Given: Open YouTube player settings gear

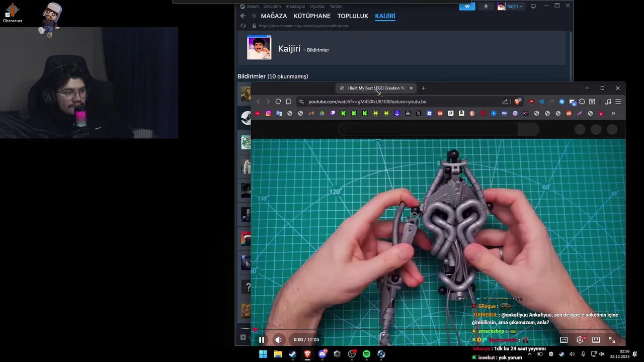Looking at the screenshot, I should pyautogui.click(x=580, y=340).
